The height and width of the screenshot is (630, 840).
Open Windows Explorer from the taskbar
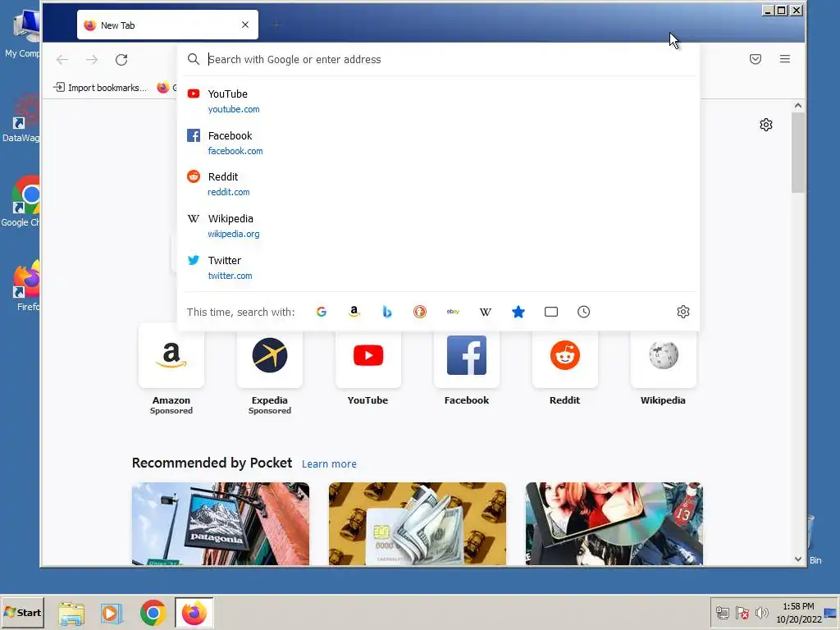71,613
